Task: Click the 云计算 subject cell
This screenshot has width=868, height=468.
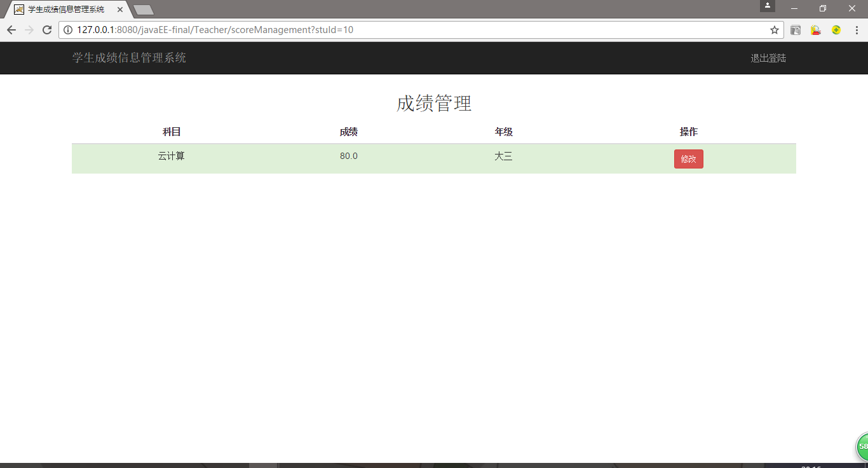Action: [x=172, y=156]
